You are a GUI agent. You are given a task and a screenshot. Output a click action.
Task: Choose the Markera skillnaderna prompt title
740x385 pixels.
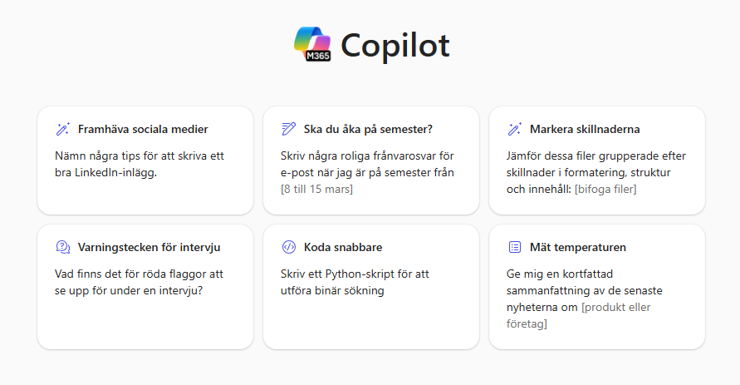click(x=585, y=129)
